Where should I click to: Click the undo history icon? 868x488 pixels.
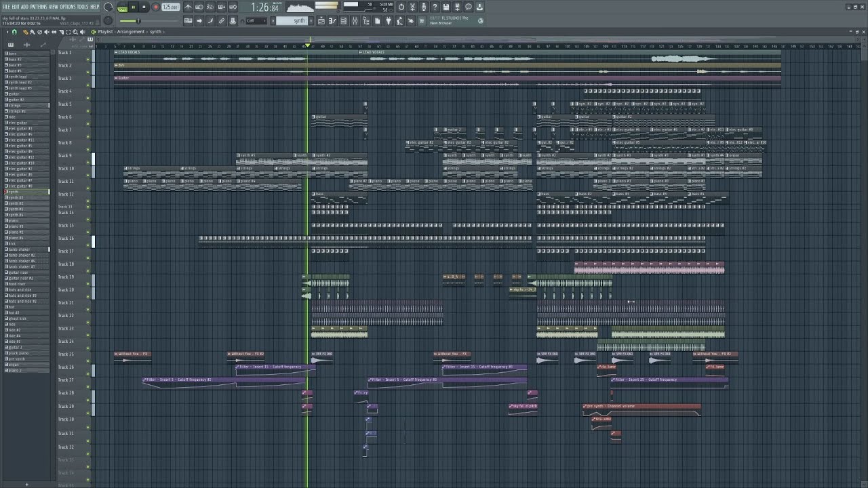(401, 7)
